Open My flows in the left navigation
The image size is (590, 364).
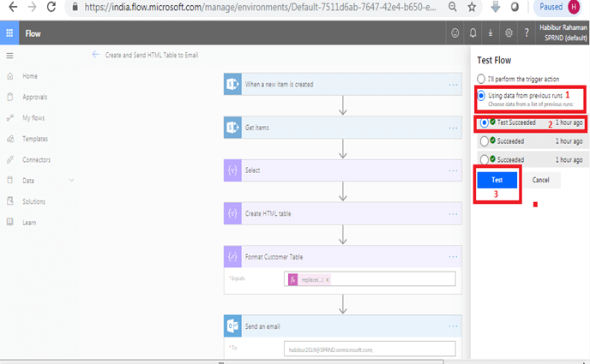click(33, 118)
